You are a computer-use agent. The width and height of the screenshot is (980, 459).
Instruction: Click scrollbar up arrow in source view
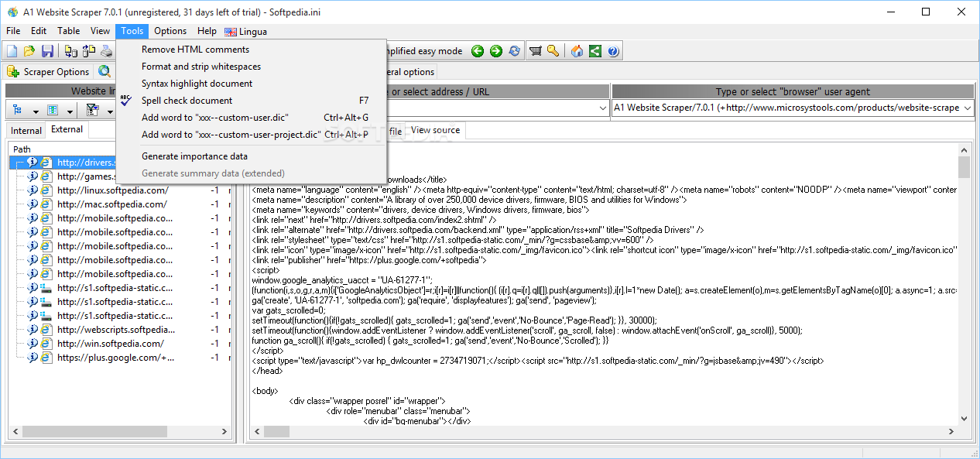point(964,149)
